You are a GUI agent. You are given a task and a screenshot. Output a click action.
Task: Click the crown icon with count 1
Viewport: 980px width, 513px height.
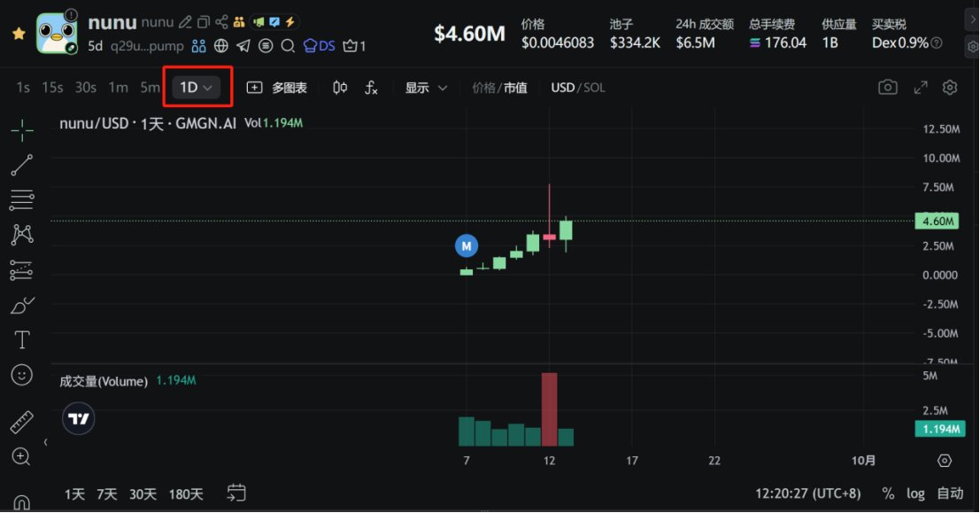click(354, 46)
